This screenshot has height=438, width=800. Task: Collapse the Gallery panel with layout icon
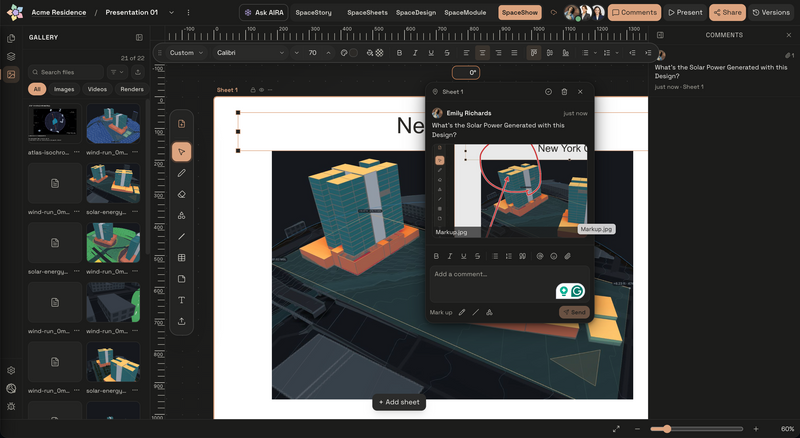[x=139, y=37]
